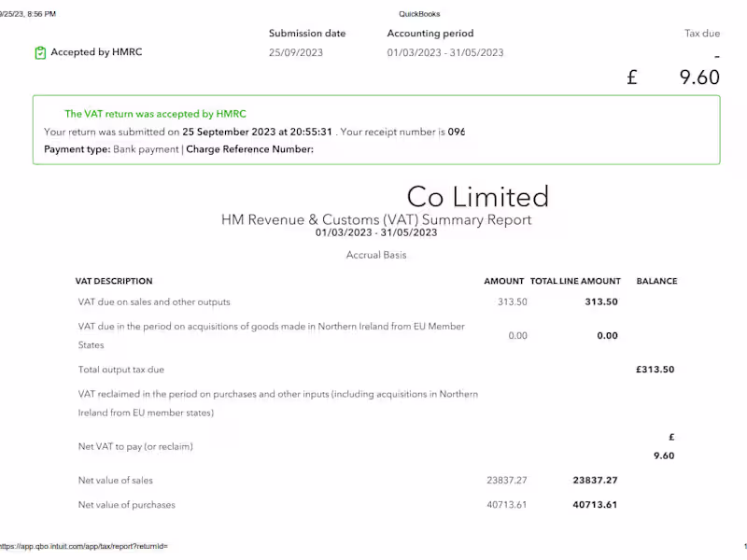This screenshot has width=747, height=560.
Task: Click the accounting period date range at top
Action: tap(444, 53)
